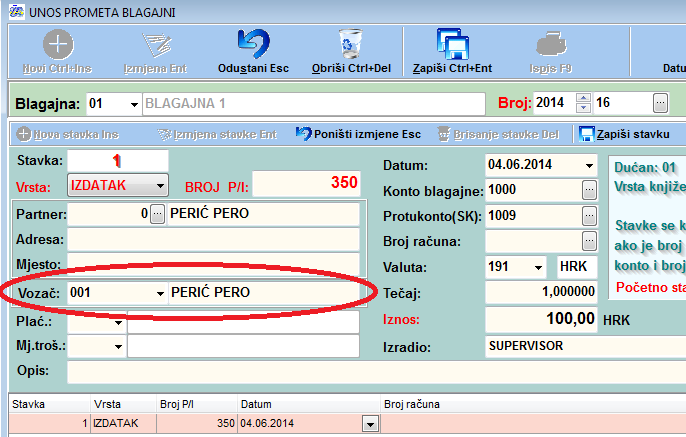Open the Vozač 001 dropdown
This screenshot has height=437, width=686.
160,293
